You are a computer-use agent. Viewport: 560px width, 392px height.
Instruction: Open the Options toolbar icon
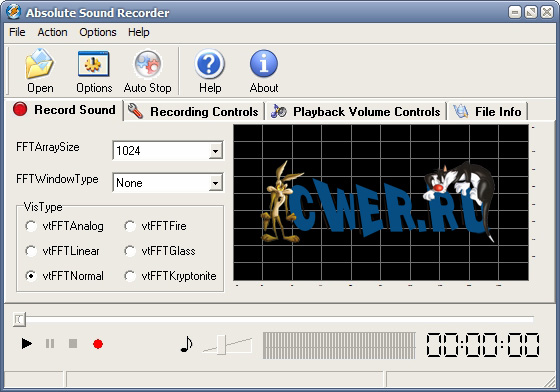tap(94, 64)
